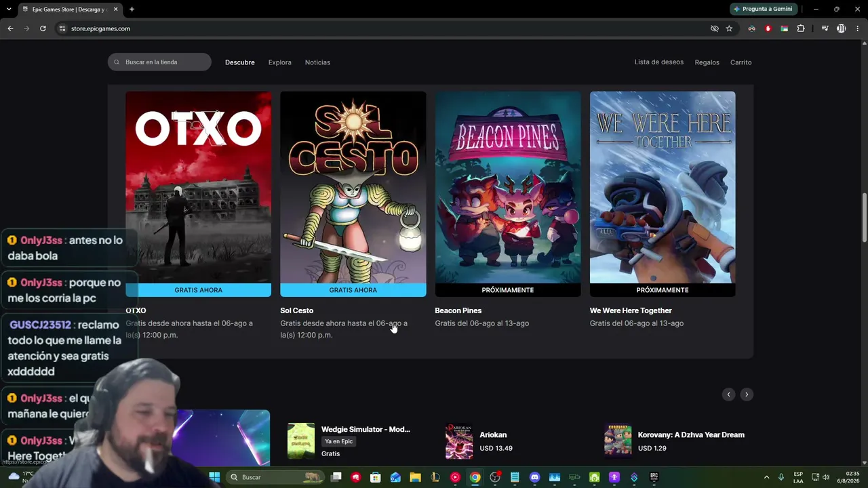Image resolution: width=868 pixels, height=488 pixels.
Task: Click the Sol Cesto title text
Action: (297, 310)
